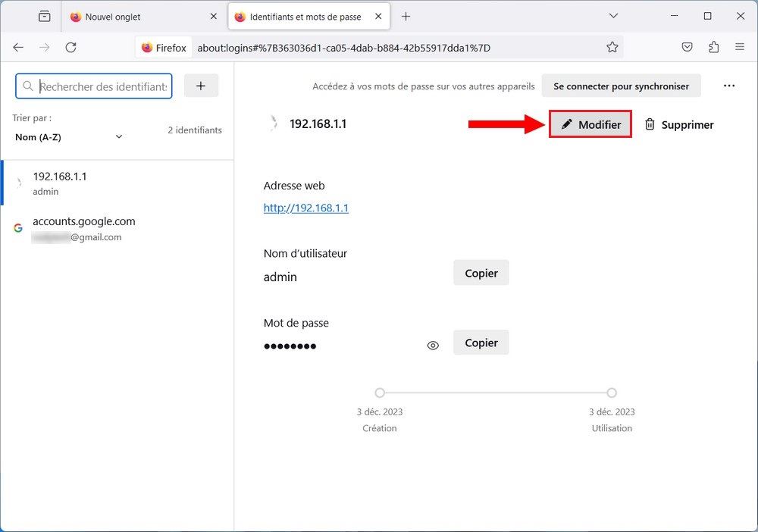Viewport: 758px width, 532px height.
Task: Open a new tab with the plus button
Action: [407, 15]
